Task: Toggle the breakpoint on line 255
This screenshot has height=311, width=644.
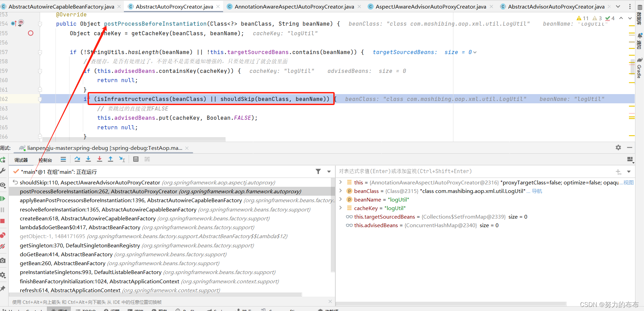Action: pos(31,33)
